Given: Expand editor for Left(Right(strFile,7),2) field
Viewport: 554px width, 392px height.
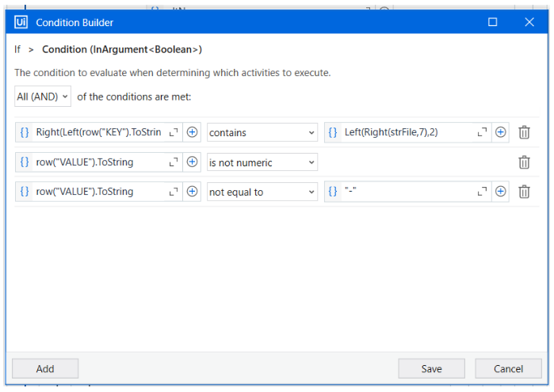Looking at the screenshot, I should click(x=483, y=133).
